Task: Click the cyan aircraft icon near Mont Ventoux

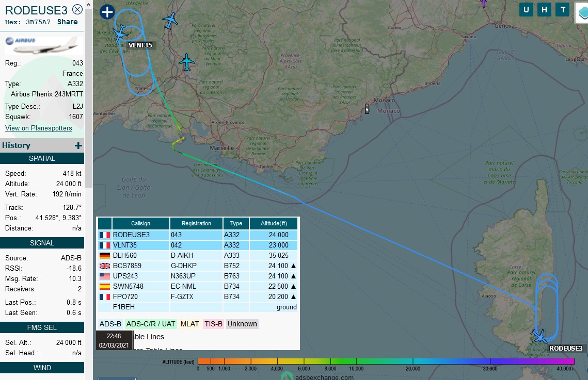Action: point(186,62)
